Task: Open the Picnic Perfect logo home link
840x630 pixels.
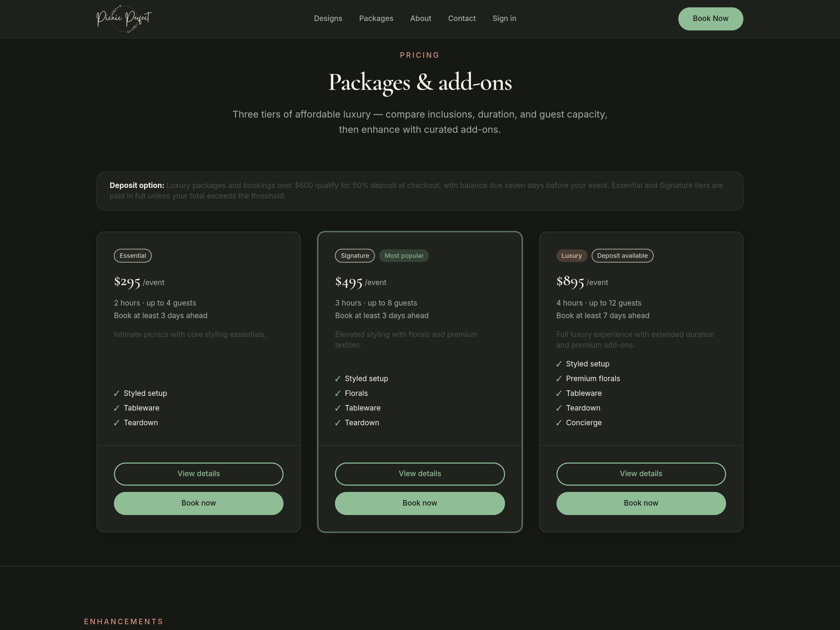Action: (x=124, y=19)
